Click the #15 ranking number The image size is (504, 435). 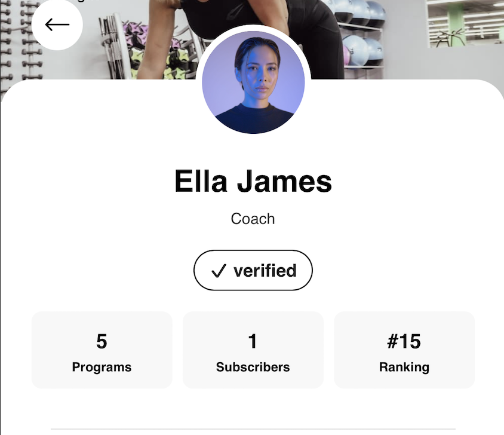(x=404, y=341)
